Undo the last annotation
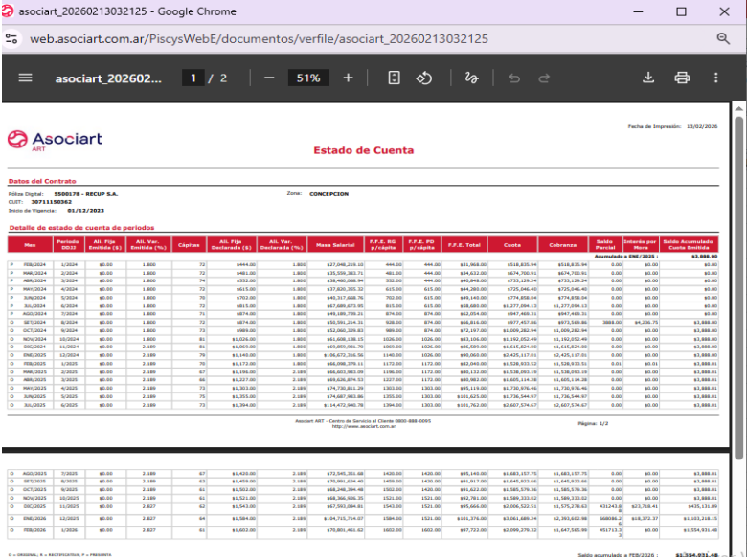The width and height of the screenshot is (747, 560). pyautogui.click(x=514, y=78)
